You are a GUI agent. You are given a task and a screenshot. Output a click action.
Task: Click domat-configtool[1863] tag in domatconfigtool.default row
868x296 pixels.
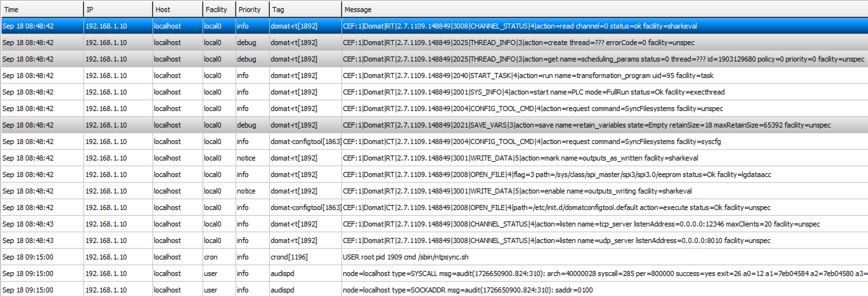pos(306,208)
